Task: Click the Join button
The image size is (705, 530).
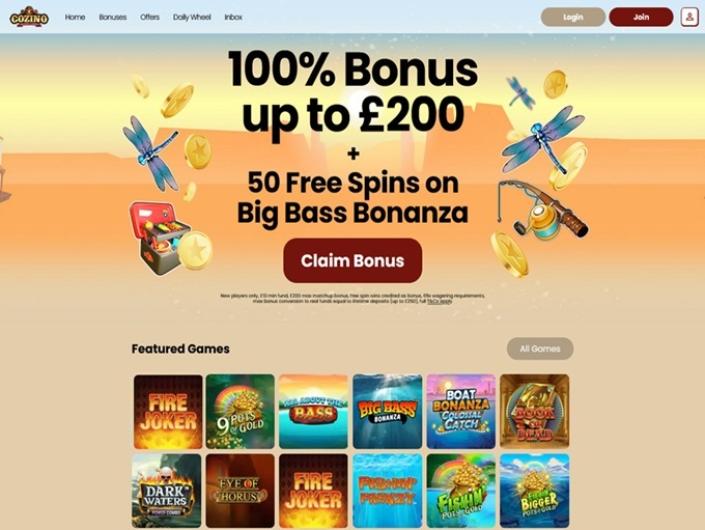Action: coord(641,17)
